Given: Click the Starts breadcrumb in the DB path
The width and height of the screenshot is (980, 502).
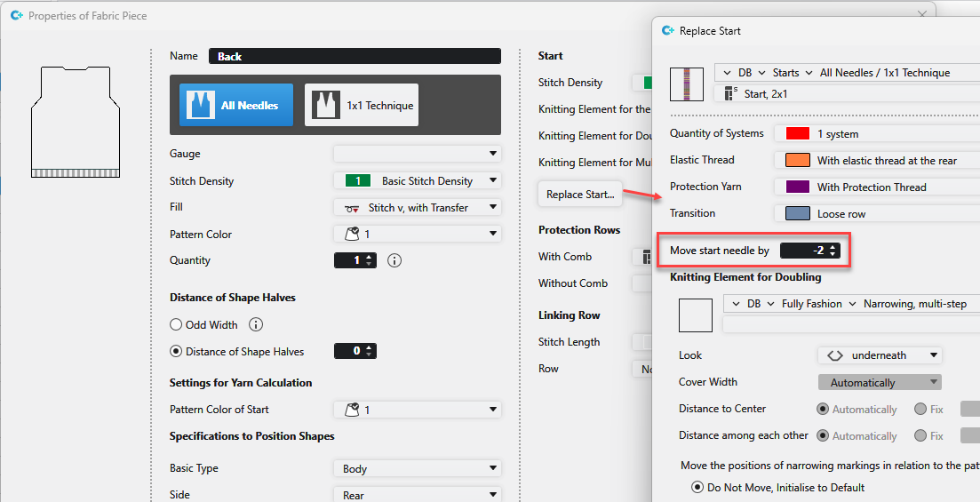Looking at the screenshot, I should tap(785, 73).
